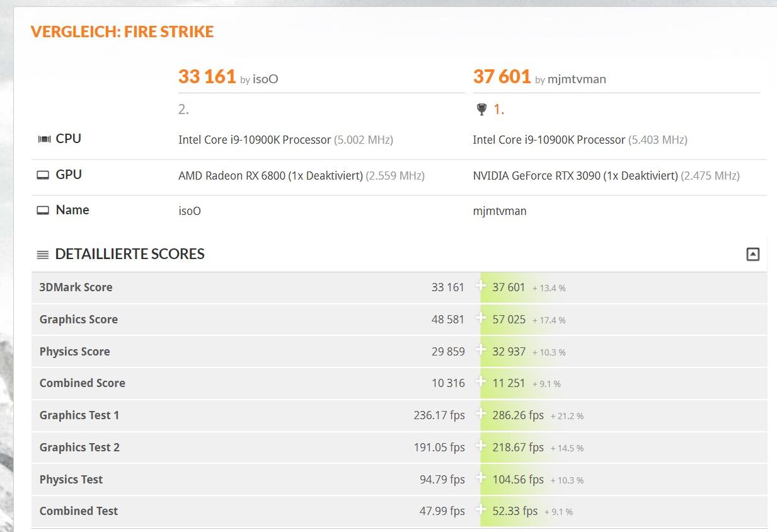777x532 pixels.
Task: Click isoO's Intel Core i9-10900K 5.002 MHz
Action: pos(285,140)
